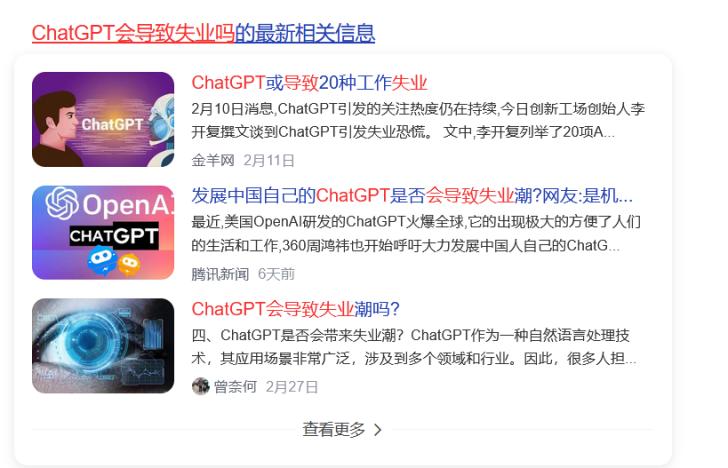728x468 pixels.
Task: Click the blue digital eye thumbnail
Action: click(103, 345)
